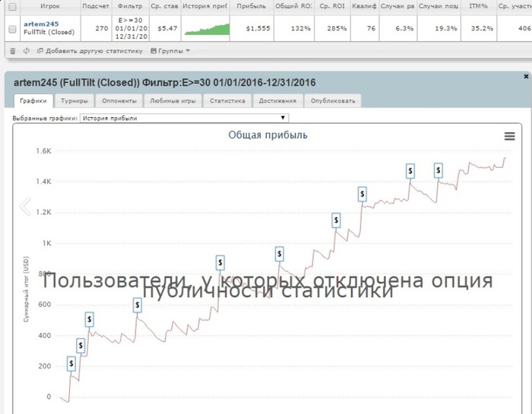Open the artem245 player link
The width and height of the screenshot is (532, 414).
coord(41,24)
